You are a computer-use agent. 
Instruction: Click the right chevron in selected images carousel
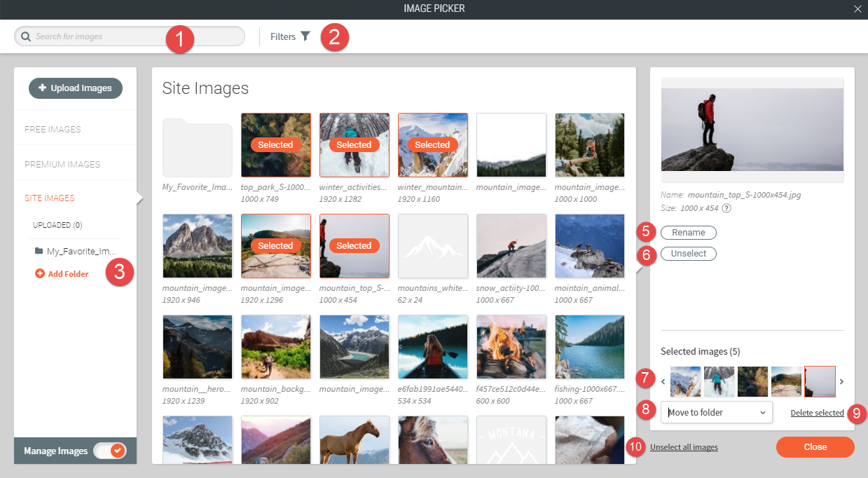[x=841, y=381]
